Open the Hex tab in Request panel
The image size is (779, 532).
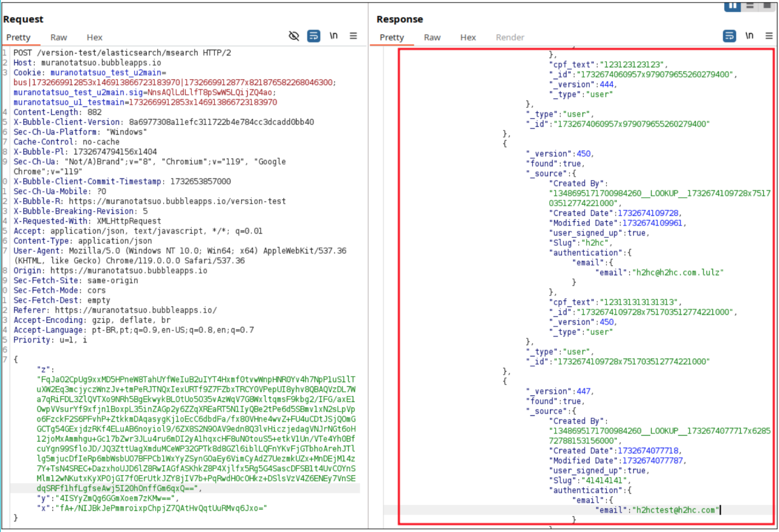94,38
